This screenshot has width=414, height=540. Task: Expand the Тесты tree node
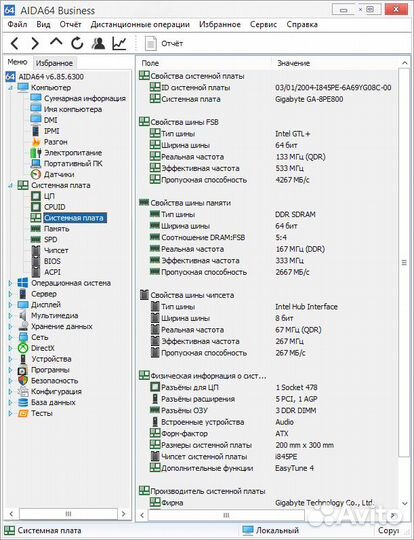coord(10,413)
